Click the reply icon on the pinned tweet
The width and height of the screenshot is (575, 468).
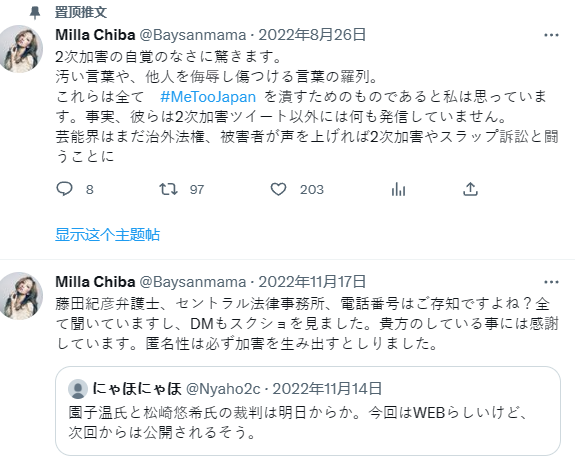coord(64,189)
